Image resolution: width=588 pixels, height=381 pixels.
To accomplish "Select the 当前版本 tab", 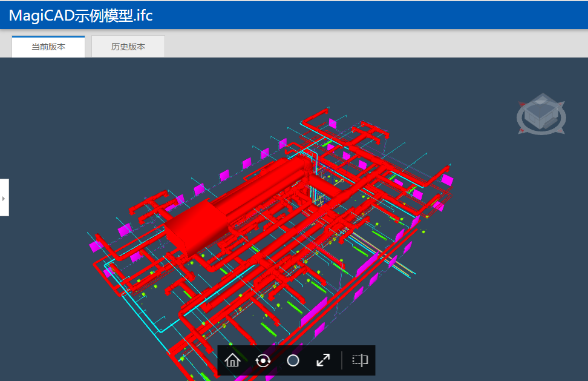I will 48,46.
